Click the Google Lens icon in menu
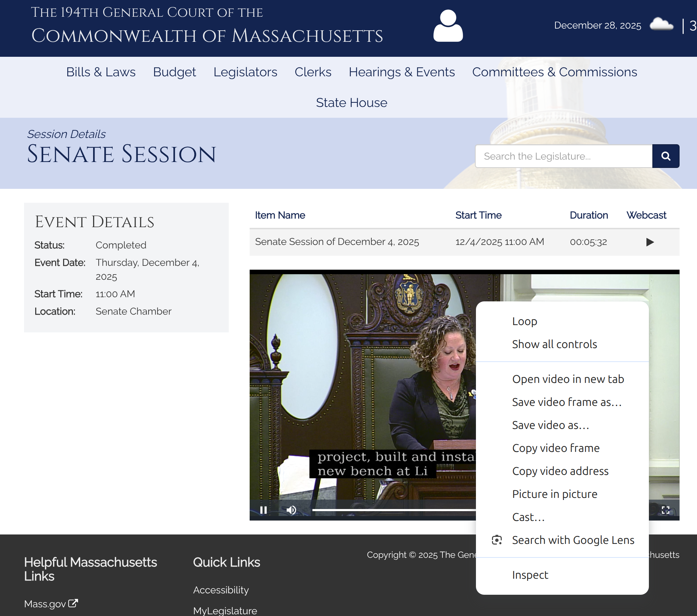697x616 pixels. [x=497, y=540]
